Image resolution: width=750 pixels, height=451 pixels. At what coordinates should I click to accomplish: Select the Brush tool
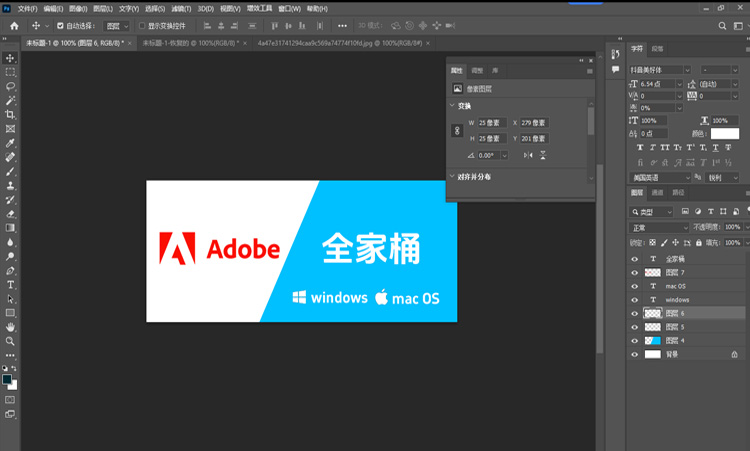click(10, 171)
